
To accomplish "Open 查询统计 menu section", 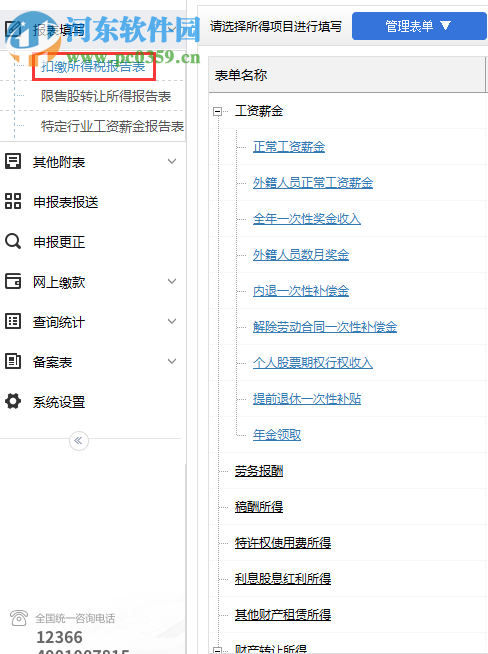I will point(59,322).
